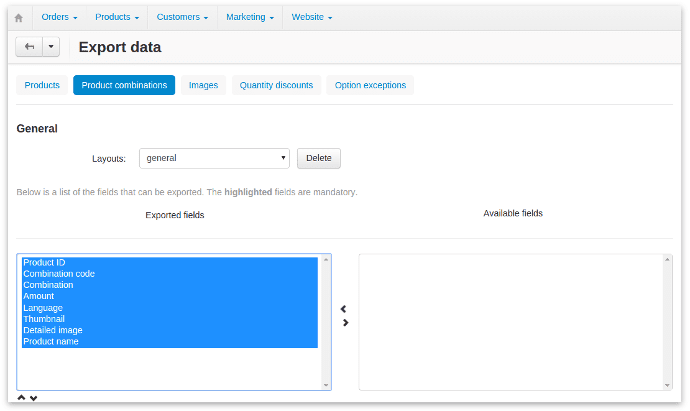Expand the Products top menu

(x=117, y=17)
